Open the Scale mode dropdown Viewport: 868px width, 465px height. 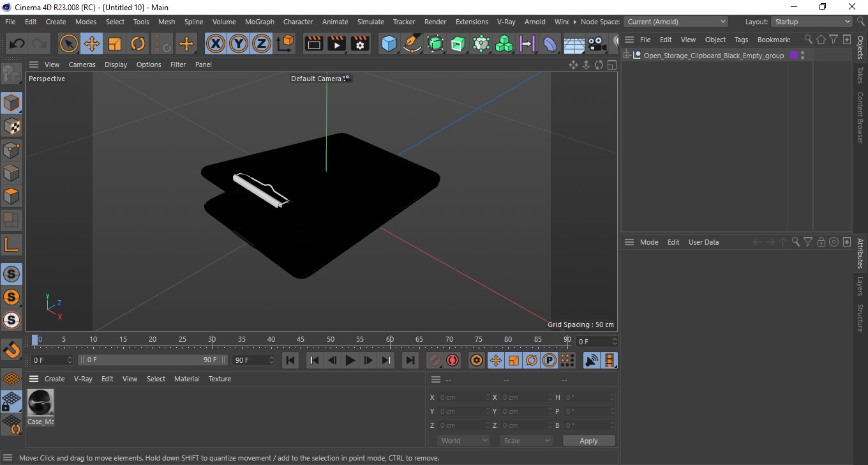point(527,441)
